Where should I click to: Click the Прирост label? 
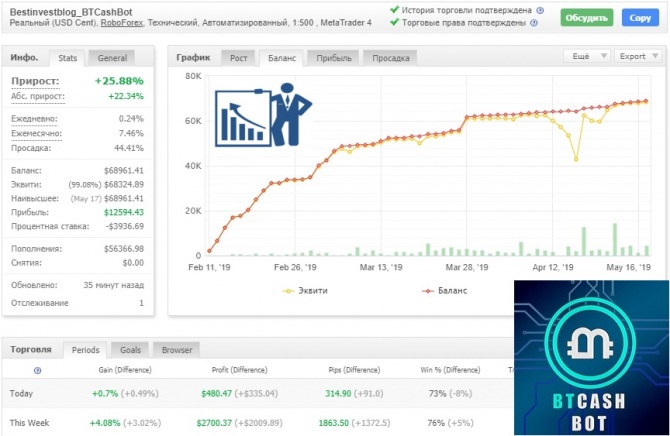[35, 81]
